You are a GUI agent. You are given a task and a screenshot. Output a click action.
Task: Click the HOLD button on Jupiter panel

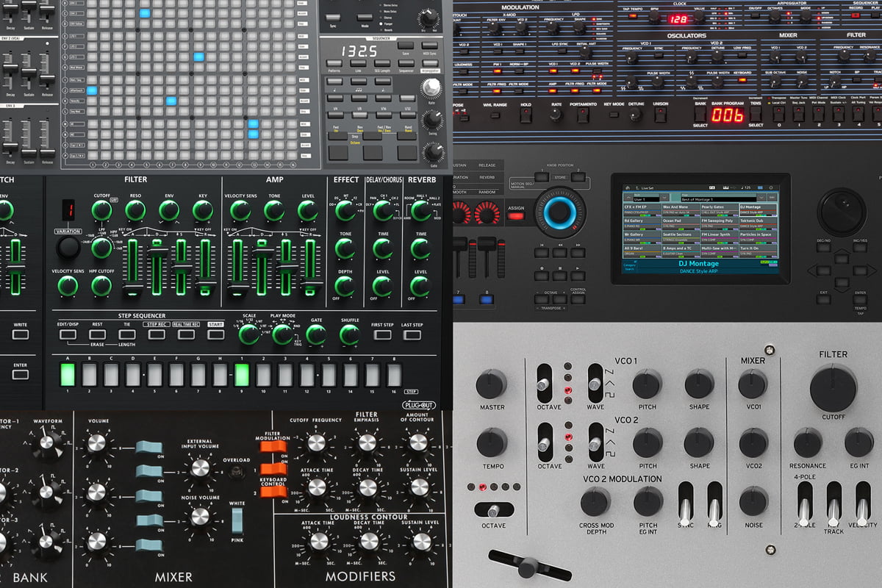pyautogui.click(x=526, y=115)
